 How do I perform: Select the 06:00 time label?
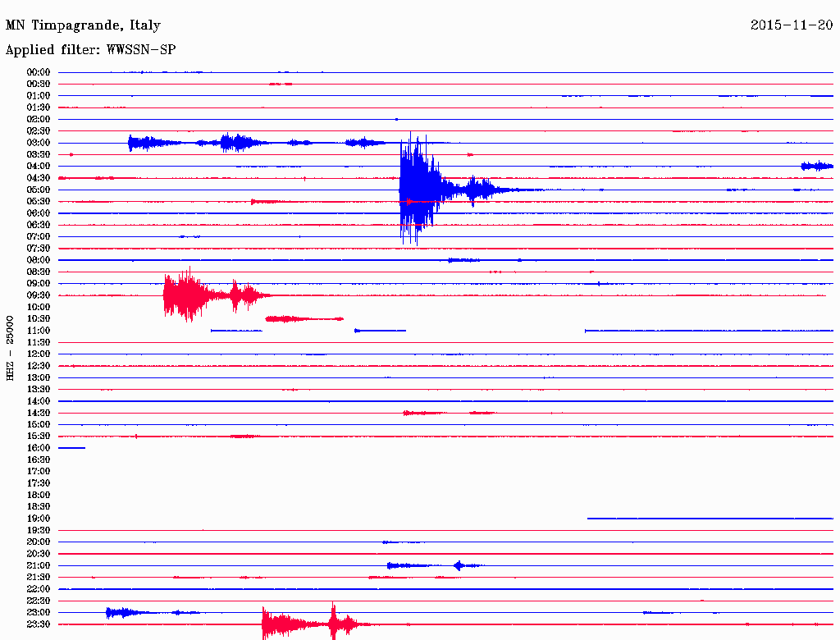[x=39, y=213]
